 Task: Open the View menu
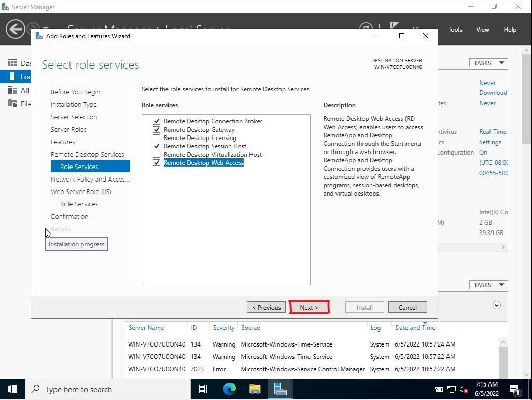point(482,30)
